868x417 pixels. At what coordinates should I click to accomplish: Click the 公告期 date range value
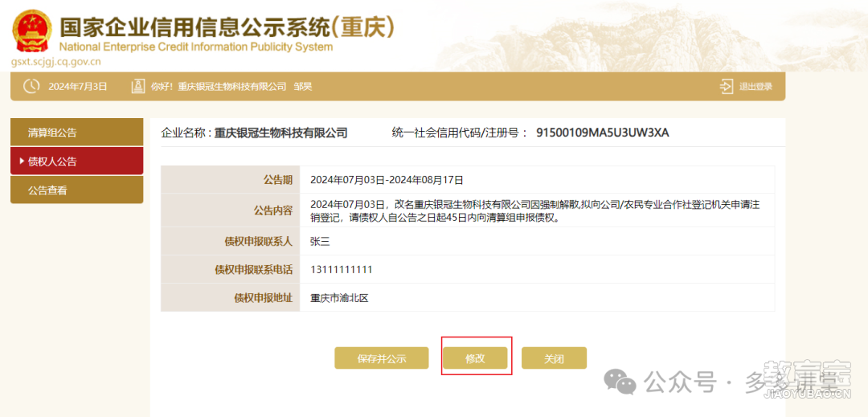click(x=387, y=180)
